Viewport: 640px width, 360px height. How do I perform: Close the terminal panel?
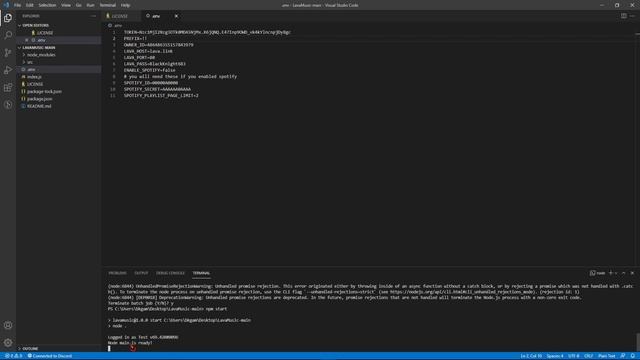coord(632,273)
